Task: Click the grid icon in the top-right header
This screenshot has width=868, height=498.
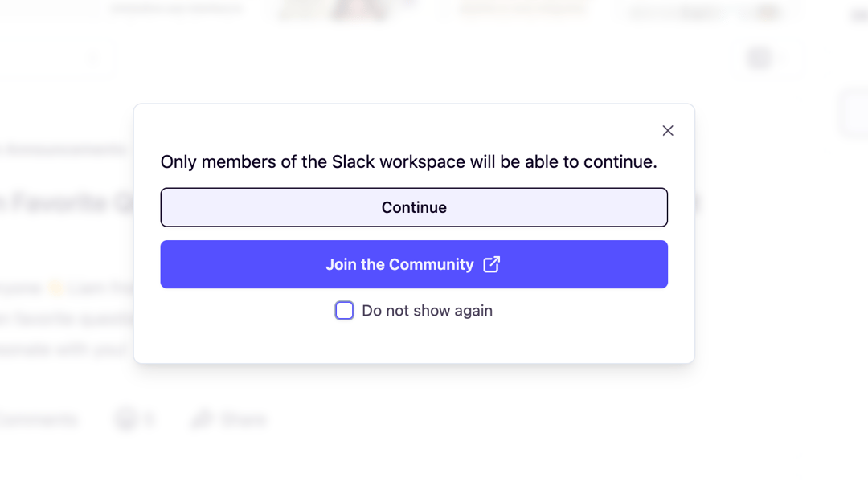Action: click(756, 58)
